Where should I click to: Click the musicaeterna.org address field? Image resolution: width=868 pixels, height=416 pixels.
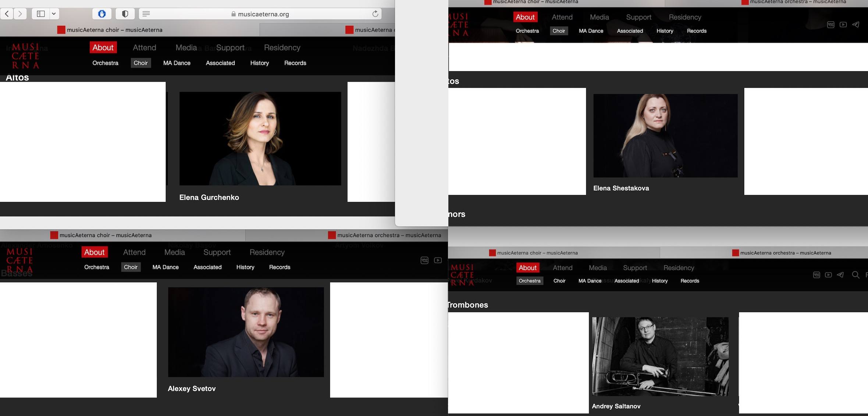coord(263,14)
